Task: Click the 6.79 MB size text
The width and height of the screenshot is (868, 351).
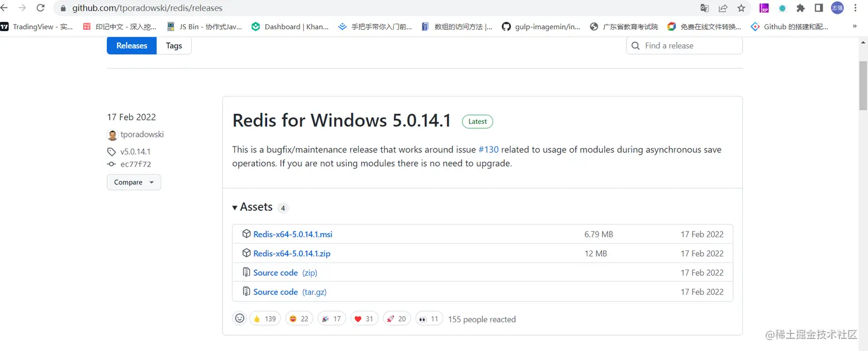Action: [599, 234]
